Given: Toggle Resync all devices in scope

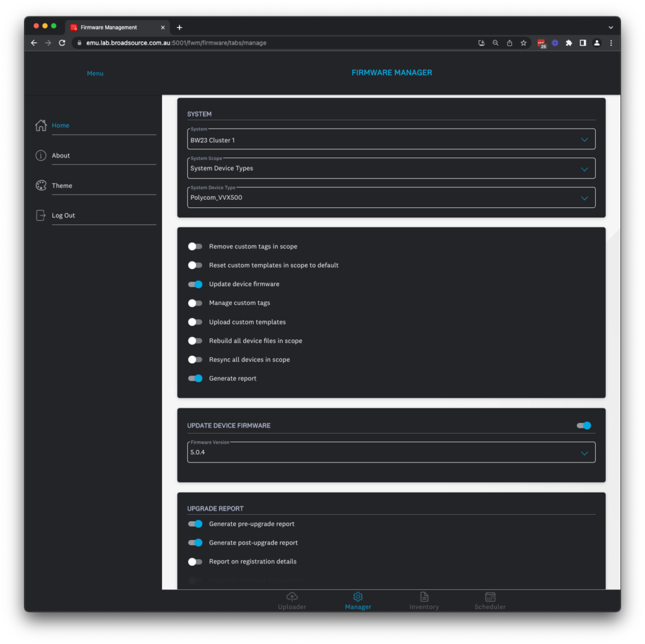Looking at the screenshot, I should (x=195, y=360).
